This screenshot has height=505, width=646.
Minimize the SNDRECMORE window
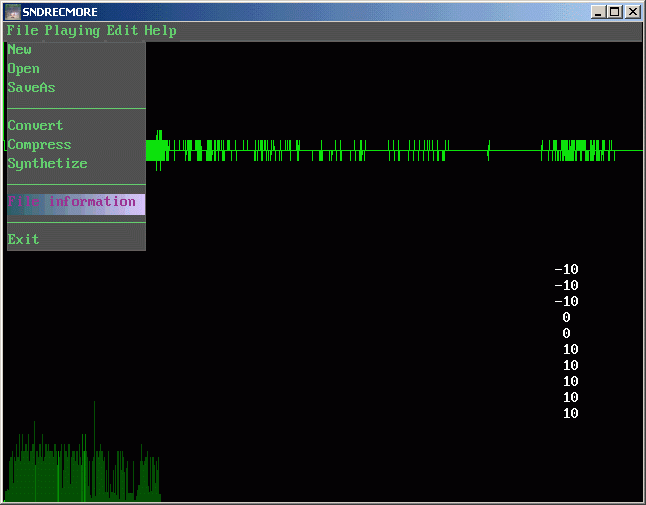599,12
